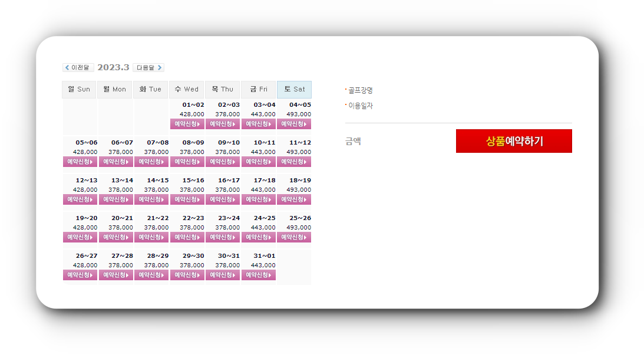This screenshot has width=644, height=354.
Task: Click 예약신청 for dates 05~06
Action: tap(80, 162)
